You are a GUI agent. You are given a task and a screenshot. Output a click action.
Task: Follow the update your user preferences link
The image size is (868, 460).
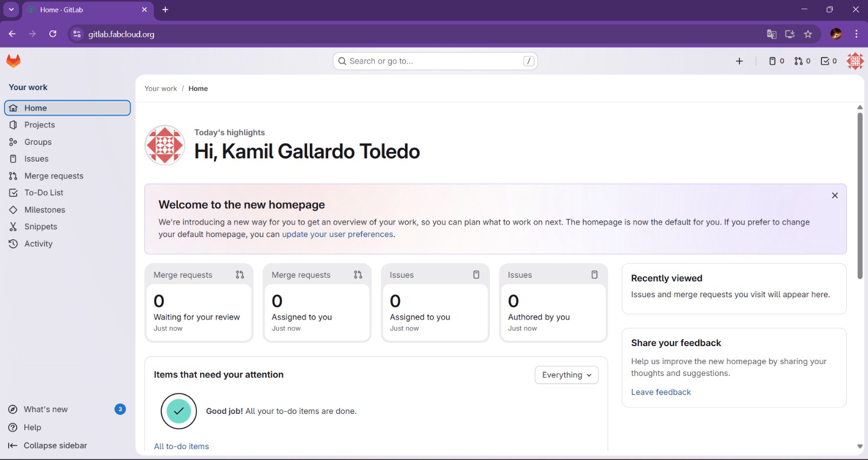click(337, 234)
